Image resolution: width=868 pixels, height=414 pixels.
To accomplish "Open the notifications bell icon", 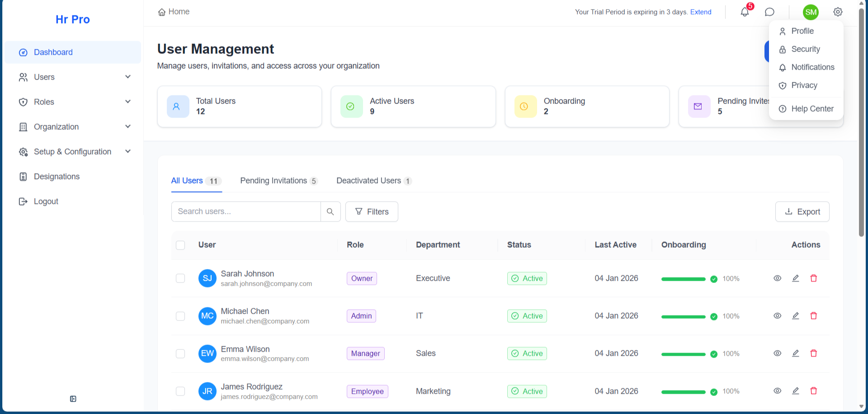I will (x=745, y=12).
